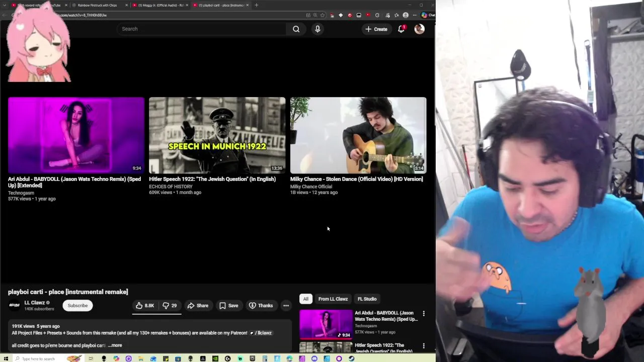The image size is (644, 362).
Task: Select the FL Studio filter chip
Action: 367,299
